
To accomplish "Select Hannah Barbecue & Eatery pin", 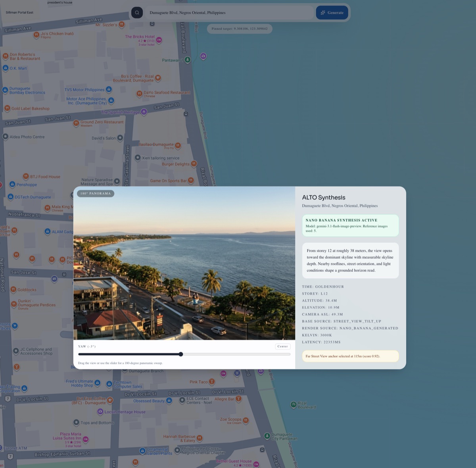I will coord(200,438).
